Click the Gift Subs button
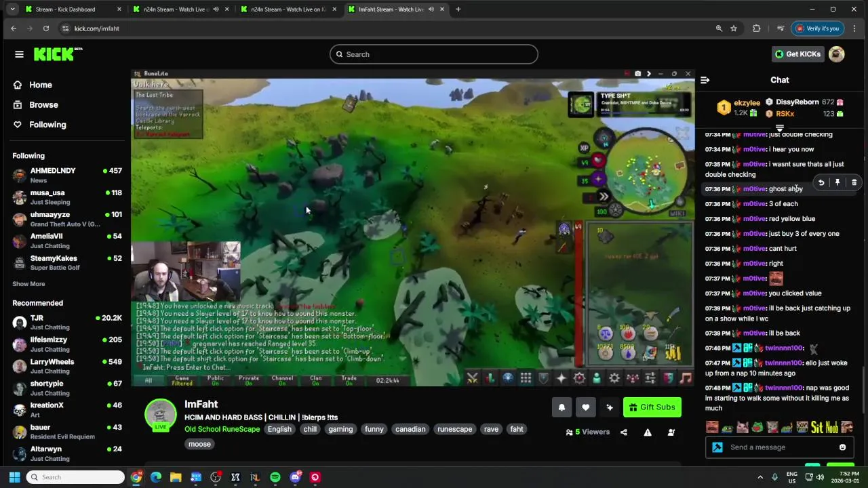 (652, 407)
